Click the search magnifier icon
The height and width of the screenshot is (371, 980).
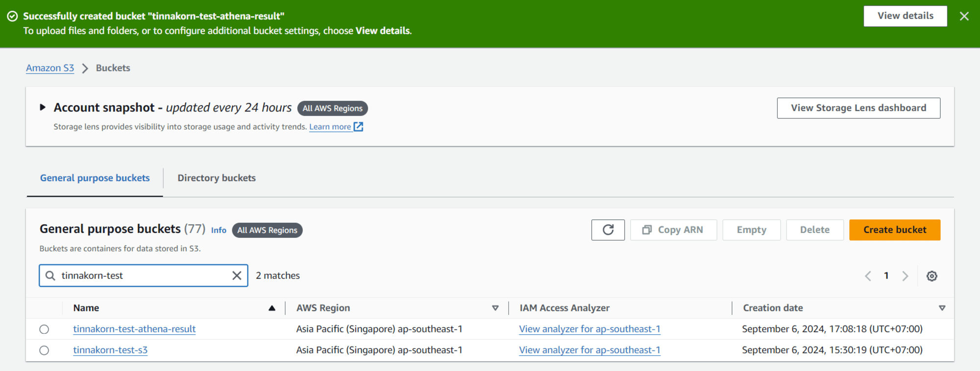coord(50,276)
